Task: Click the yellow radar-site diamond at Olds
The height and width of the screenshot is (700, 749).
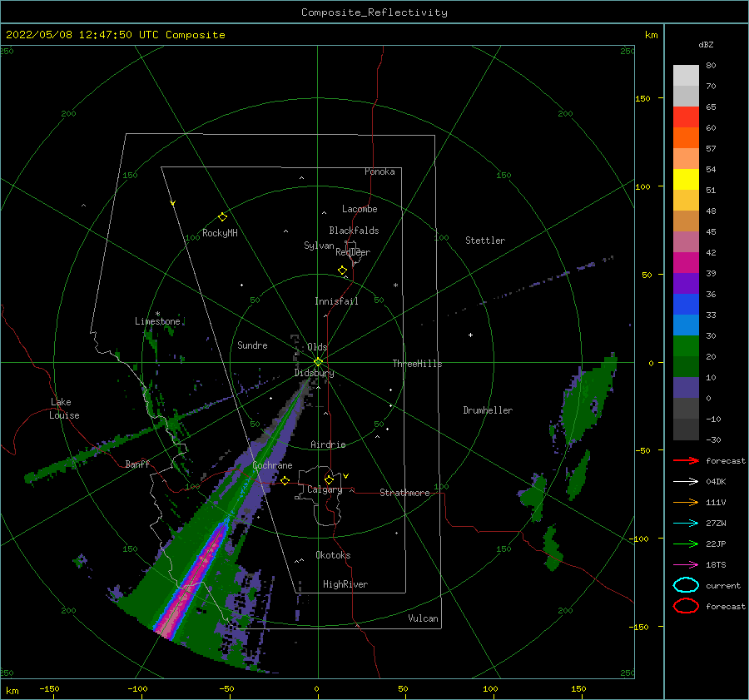Action: (x=318, y=362)
